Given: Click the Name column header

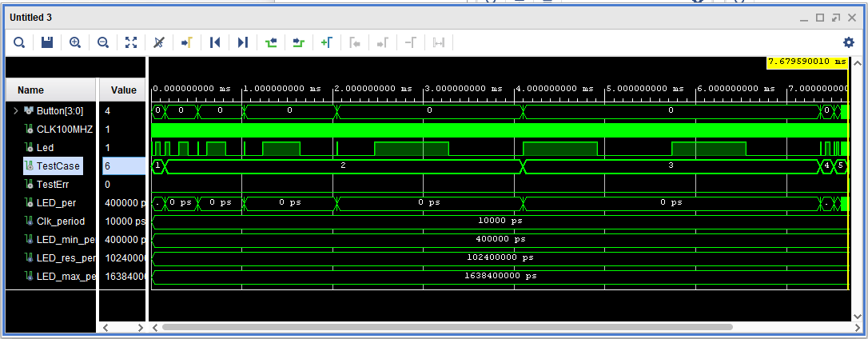Looking at the screenshot, I should coord(31,90).
